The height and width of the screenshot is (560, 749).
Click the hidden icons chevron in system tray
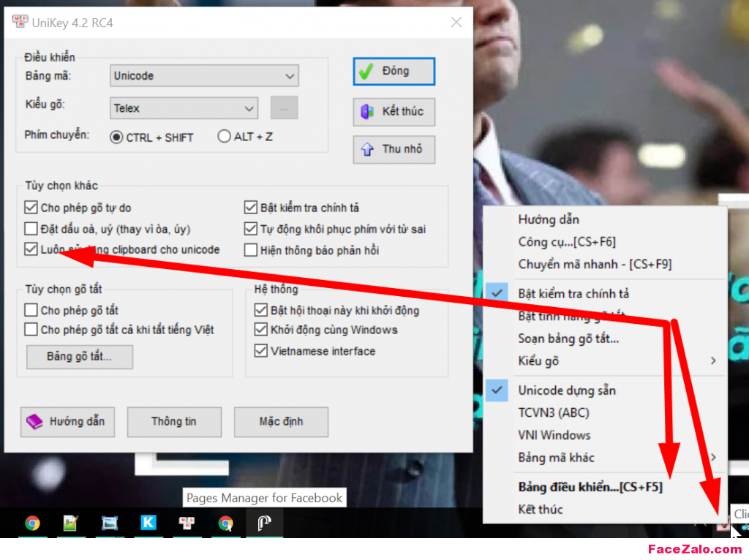click(699, 523)
